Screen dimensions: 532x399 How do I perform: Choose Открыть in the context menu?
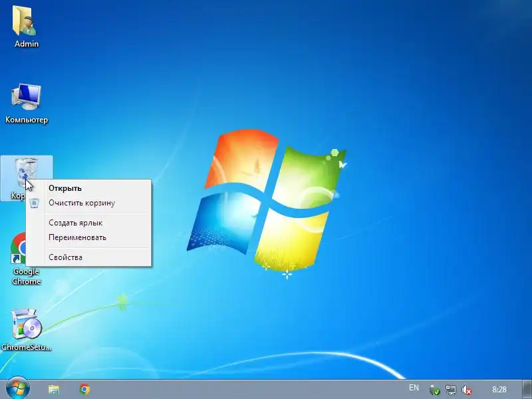click(88, 188)
